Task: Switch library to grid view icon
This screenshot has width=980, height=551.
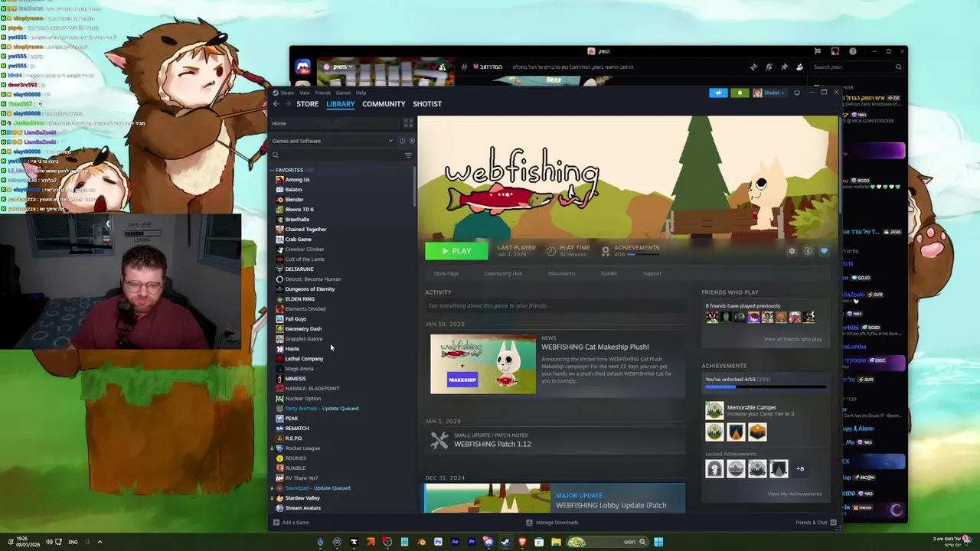Action: (x=408, y=123)
